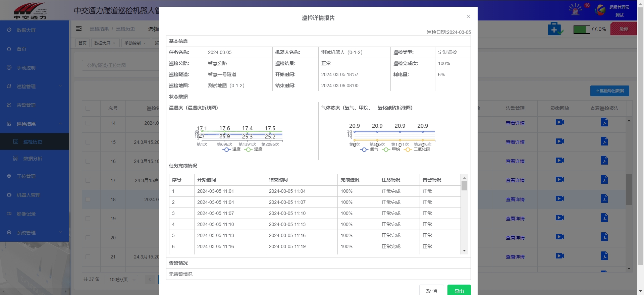Open PDF inspection report for row 17
This screenshot has height=295, width=644.
(x=604, y=179)
